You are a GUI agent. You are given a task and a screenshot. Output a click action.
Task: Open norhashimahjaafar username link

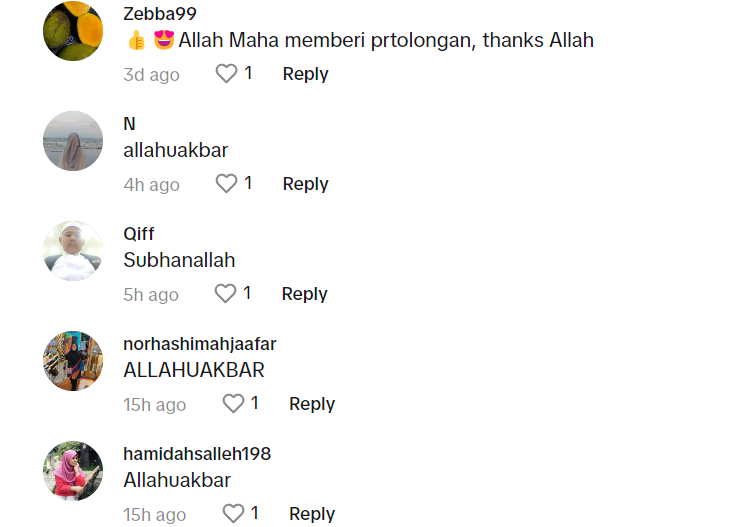(199, 344)
